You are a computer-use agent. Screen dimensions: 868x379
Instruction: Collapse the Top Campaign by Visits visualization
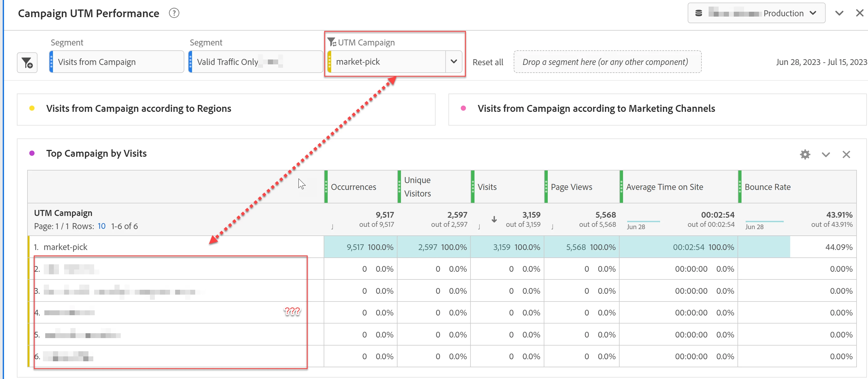tap(826, 154)
